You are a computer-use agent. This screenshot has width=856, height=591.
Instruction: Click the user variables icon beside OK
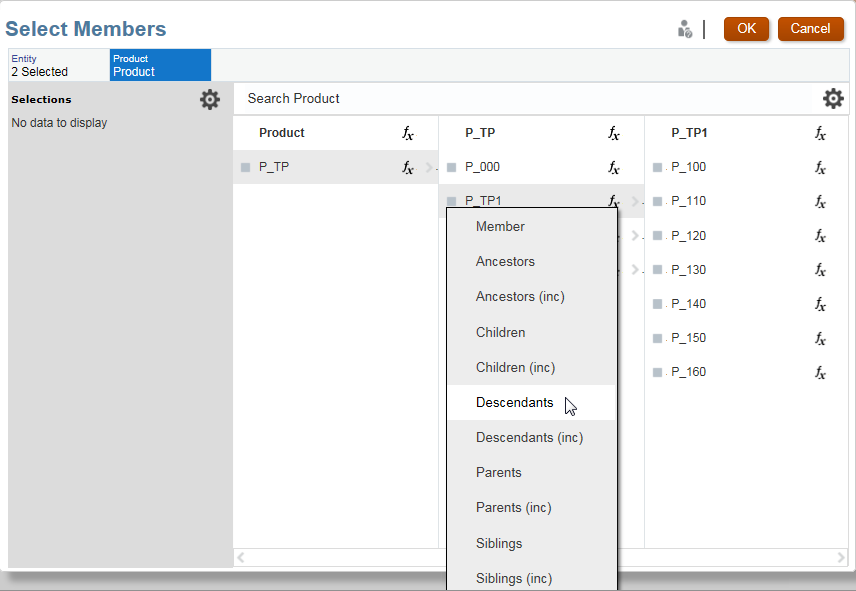(x=685, y=29)
